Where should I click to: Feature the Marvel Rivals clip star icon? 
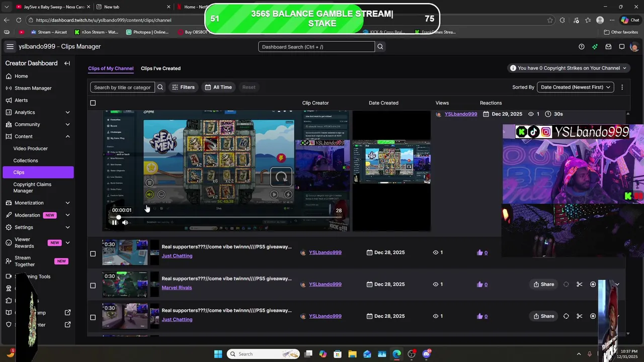pos(593,285)
